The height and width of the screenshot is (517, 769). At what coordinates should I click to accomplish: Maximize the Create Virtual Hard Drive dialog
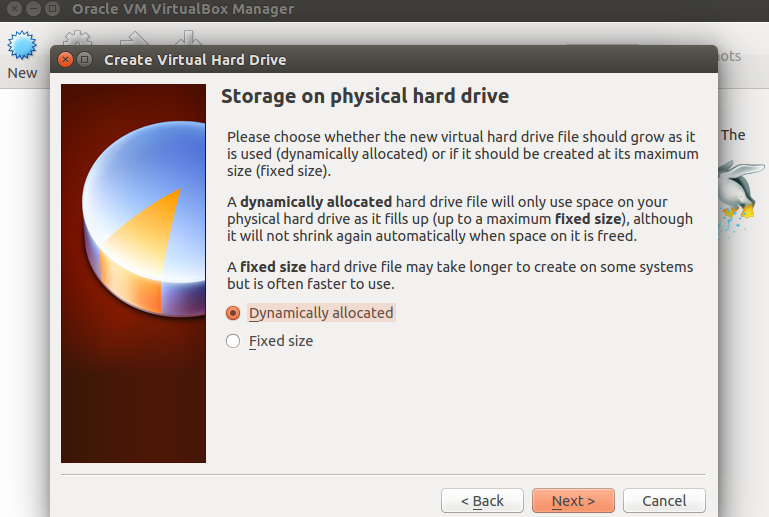[84, 60]
